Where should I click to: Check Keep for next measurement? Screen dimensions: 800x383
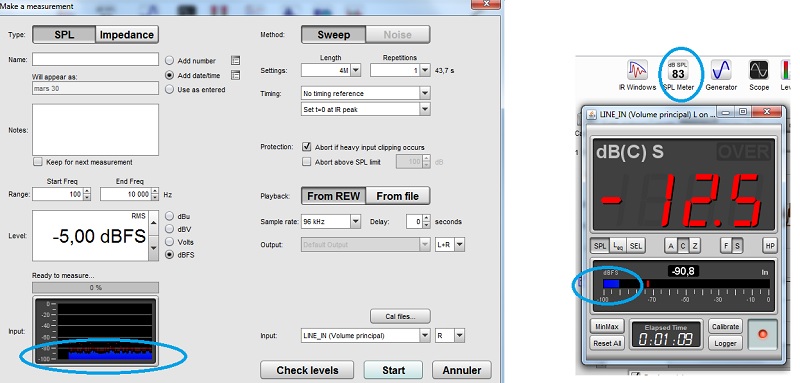pos(37,162)
